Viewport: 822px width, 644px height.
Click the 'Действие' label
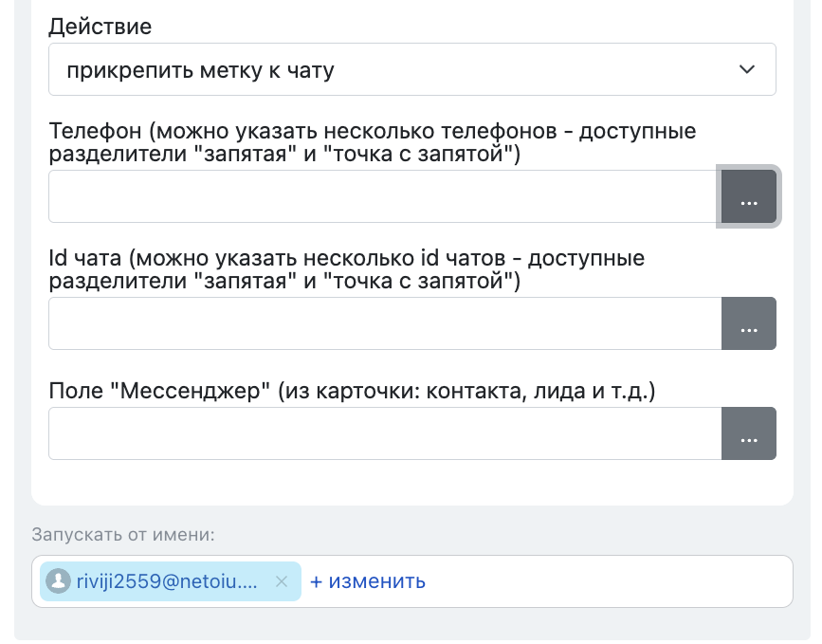(100, 27)
